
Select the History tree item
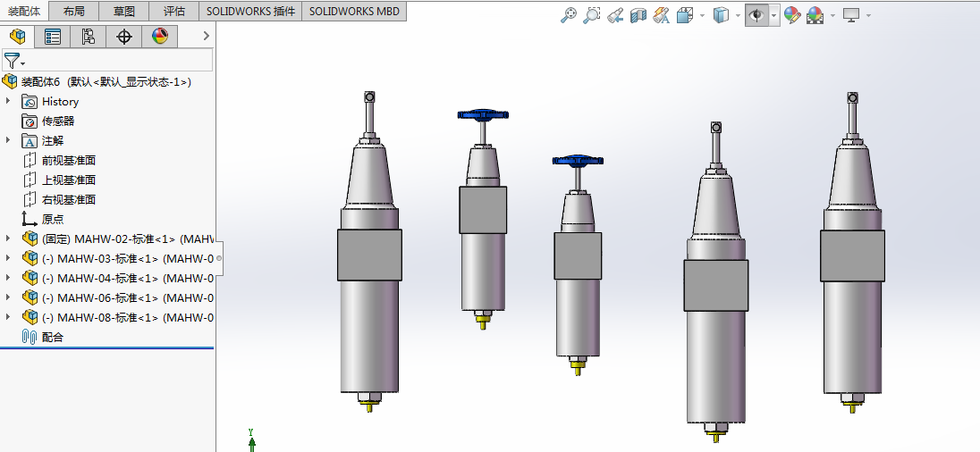pos(60,102)
